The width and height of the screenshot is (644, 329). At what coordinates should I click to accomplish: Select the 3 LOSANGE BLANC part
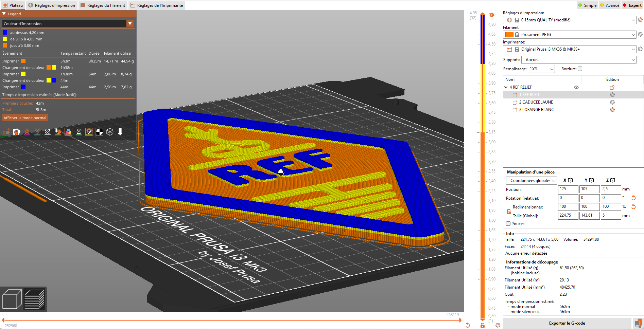[x=536, y=110]
